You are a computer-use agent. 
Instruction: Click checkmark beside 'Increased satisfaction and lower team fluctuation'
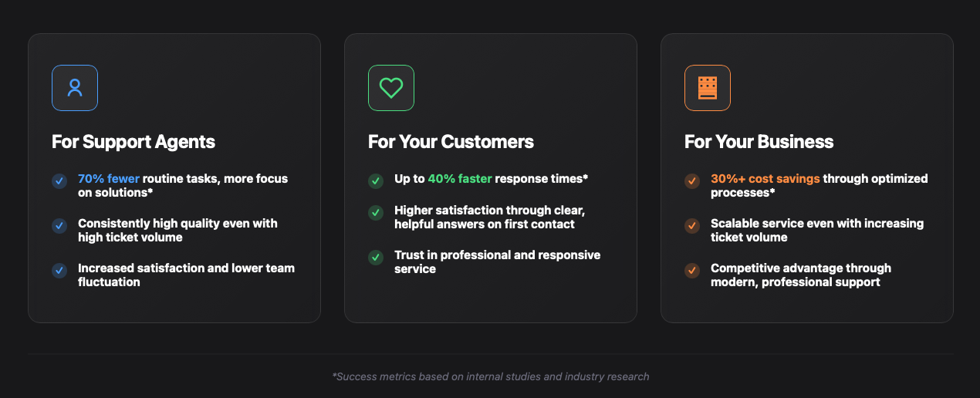59,271
